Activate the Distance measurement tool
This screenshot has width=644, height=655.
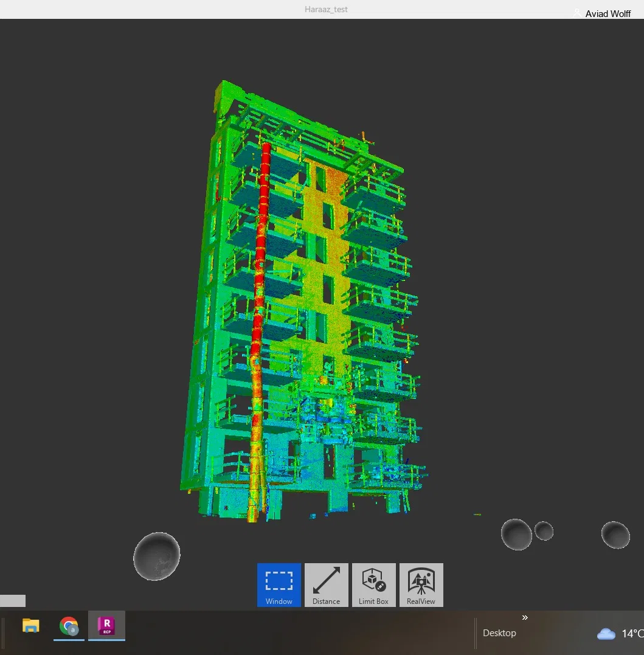tap(326, 585)
